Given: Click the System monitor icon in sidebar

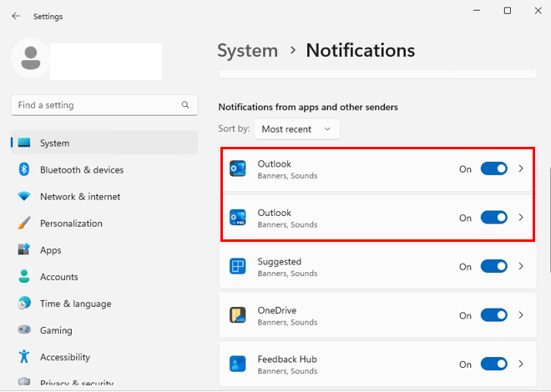Looking at the screenshot, I should (x=24, y=143).
